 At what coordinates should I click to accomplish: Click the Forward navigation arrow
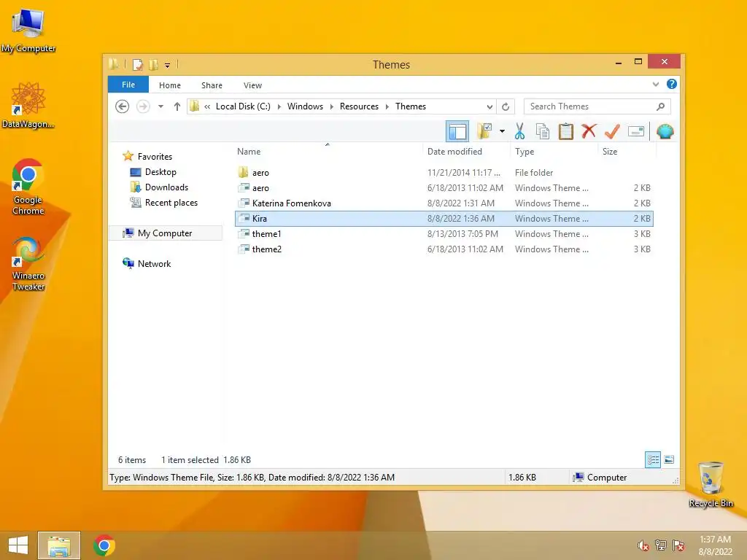(143, 106)
